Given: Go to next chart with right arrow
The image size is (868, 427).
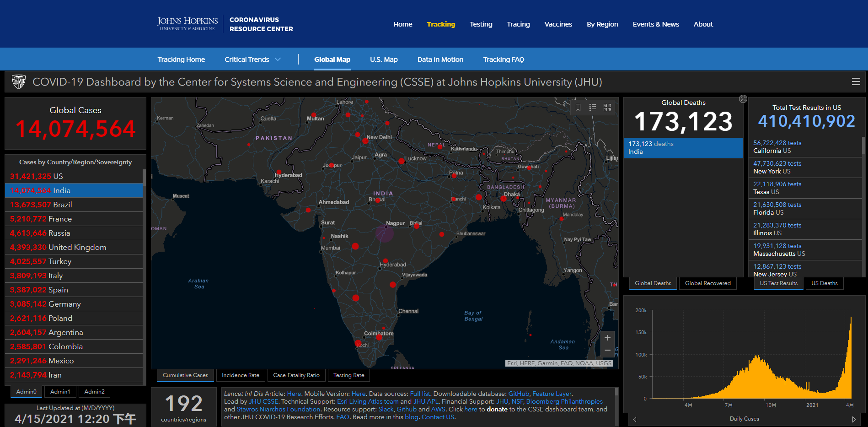Looking at the screenshot, I should (x=853, y=419).
